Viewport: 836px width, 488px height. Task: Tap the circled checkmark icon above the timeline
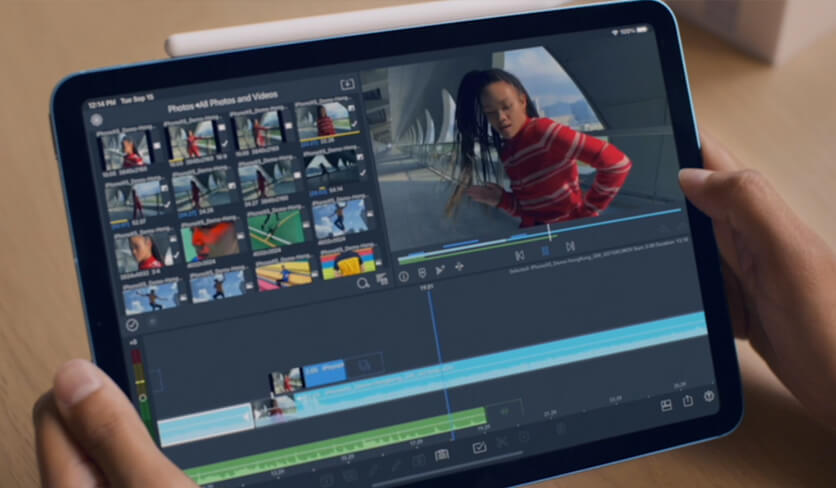click(132, 324)
